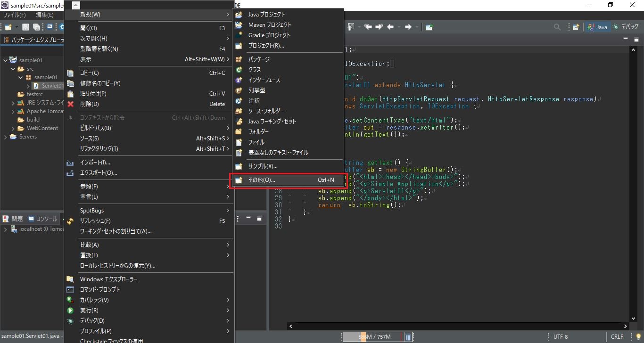Create a new ソース・フォルダー
This screenshot has width=644, height=343.
tap(289, 111)
